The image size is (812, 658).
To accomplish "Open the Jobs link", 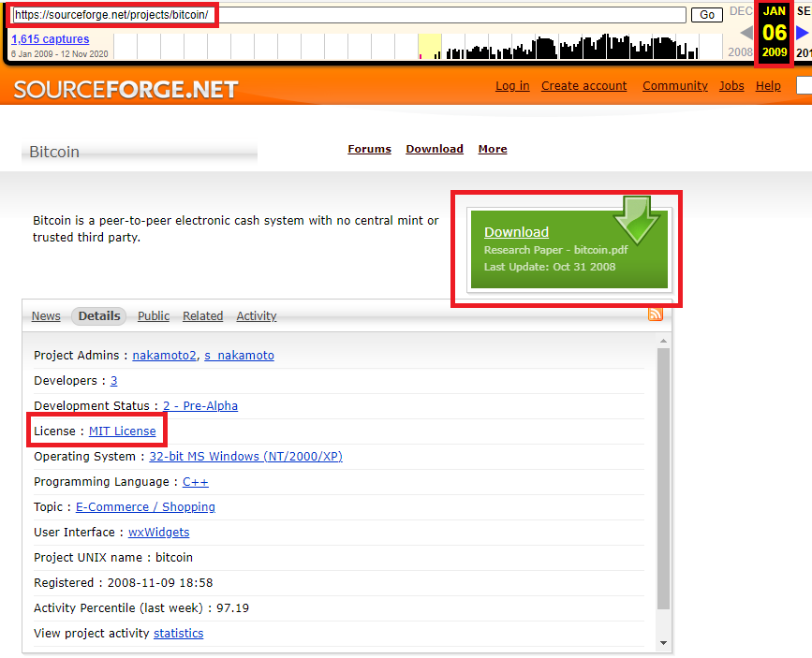I will pos(731,86).
